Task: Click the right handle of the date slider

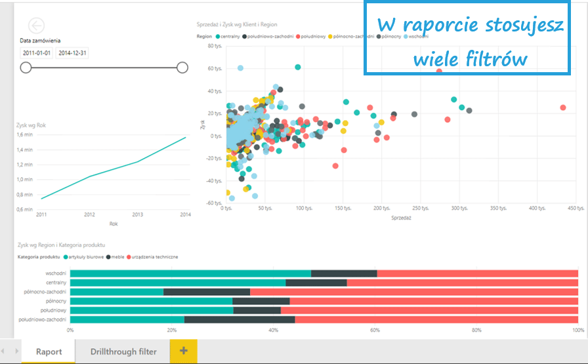Action: tap(182, 67)
